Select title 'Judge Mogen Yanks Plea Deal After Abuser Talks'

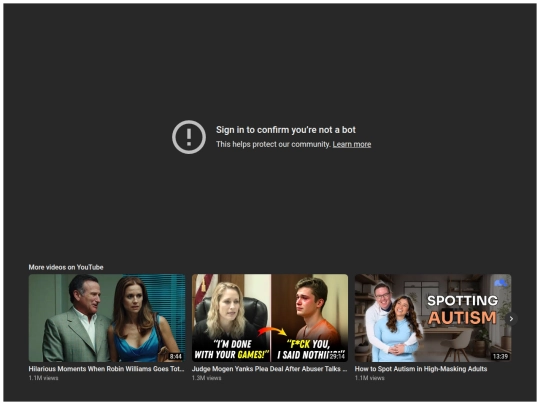coord(269,369)
